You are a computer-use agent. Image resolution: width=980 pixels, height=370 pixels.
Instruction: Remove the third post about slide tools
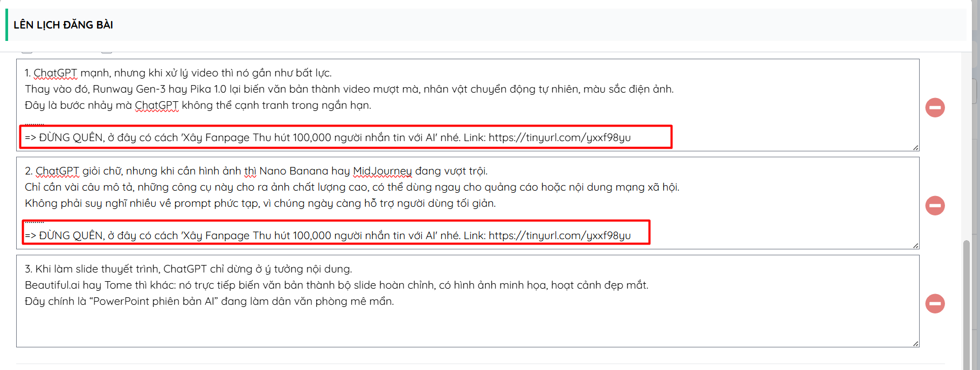click(935, 304)
